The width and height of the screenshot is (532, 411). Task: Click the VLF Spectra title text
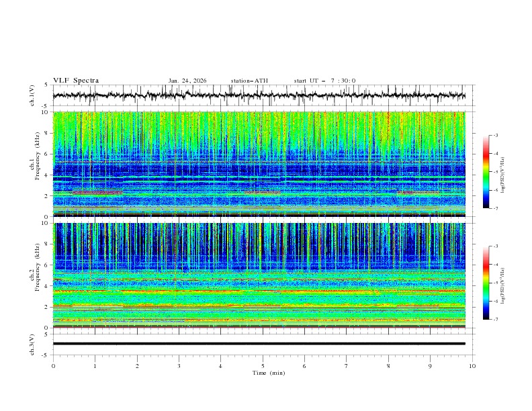(76, 81)
